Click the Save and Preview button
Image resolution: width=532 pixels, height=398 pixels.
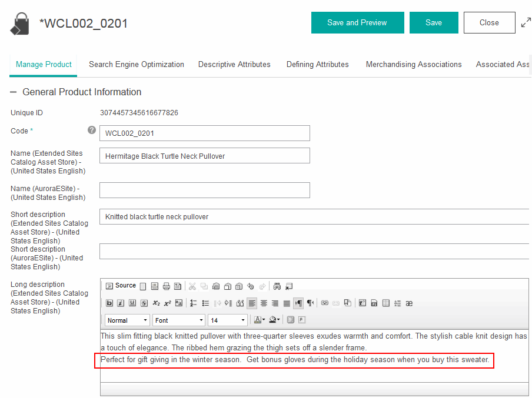(357, 23)
